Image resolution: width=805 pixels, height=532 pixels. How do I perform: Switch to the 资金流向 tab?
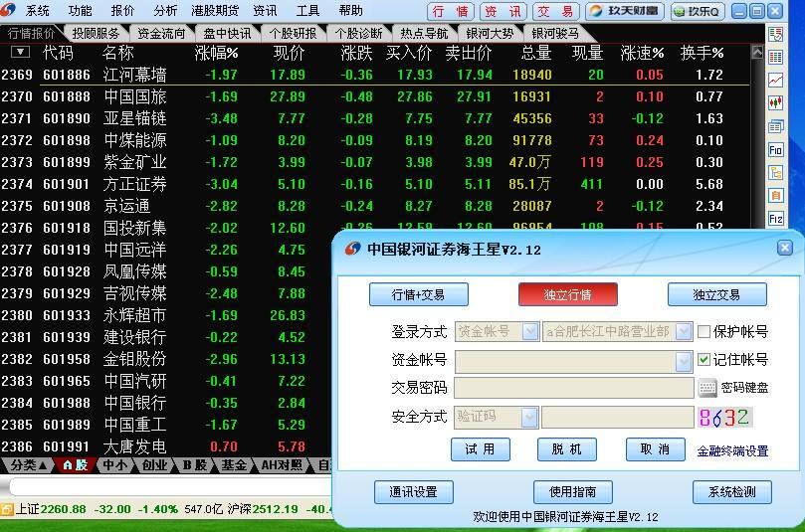161,34
